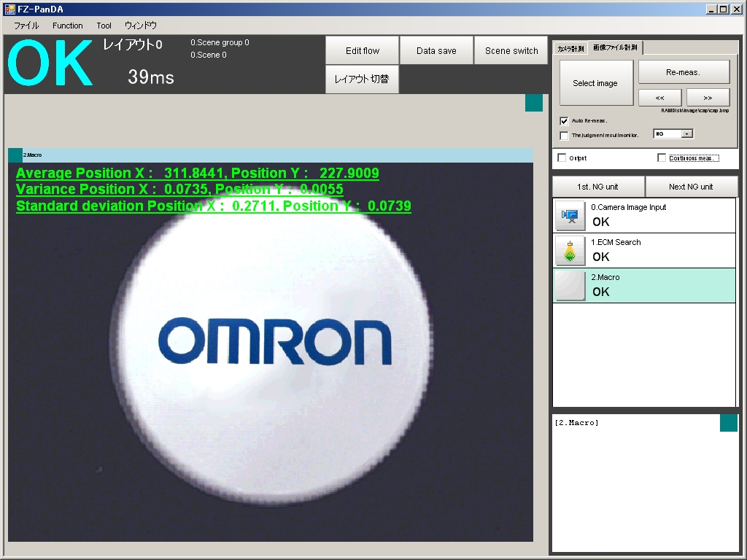Image resolution: width=747 pixels, height=560 pixels.
Task: Jump to the 1st. NG unit
Action: point(598,187)
